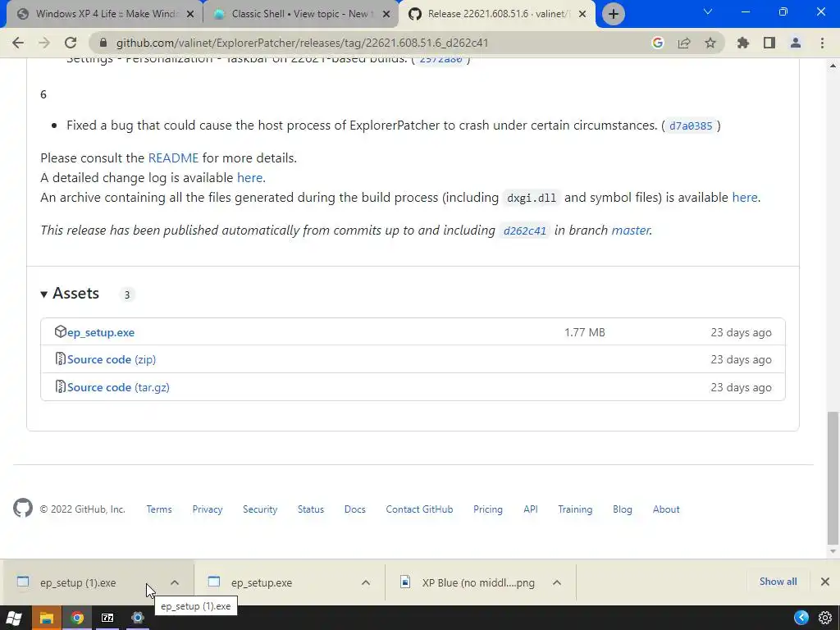The width and height of the screenshot is (840, 630).
Task: Click the Source code (tar.gz) file icon
Action: click(x=60, y=387)
